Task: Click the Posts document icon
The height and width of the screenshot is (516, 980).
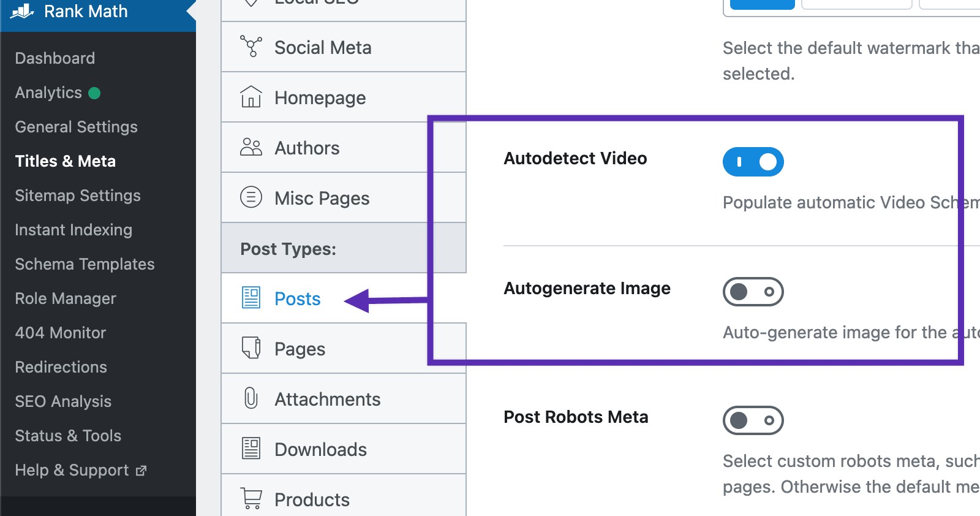Action: (251, 298)
